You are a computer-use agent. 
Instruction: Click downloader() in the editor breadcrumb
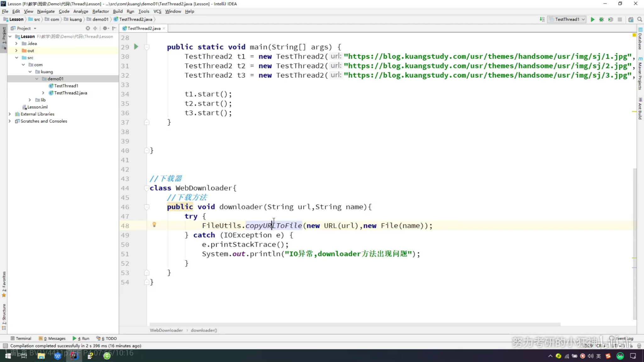tap(204, 330)
